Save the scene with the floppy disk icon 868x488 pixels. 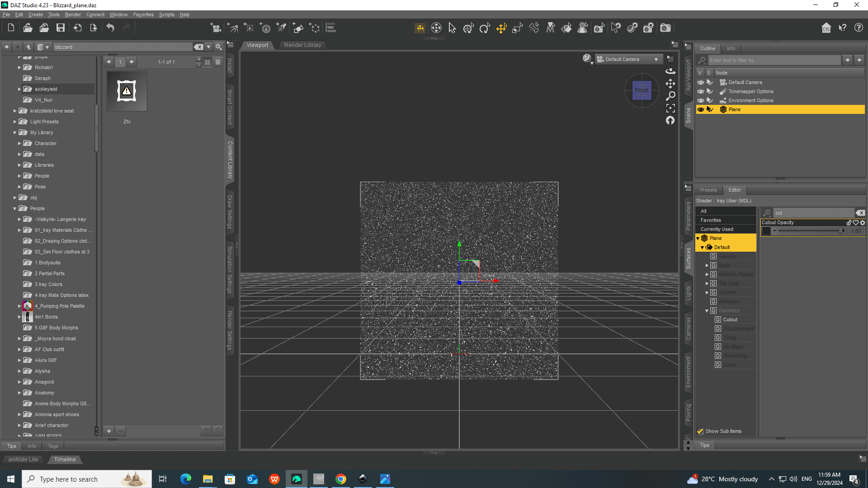(60, 28)
